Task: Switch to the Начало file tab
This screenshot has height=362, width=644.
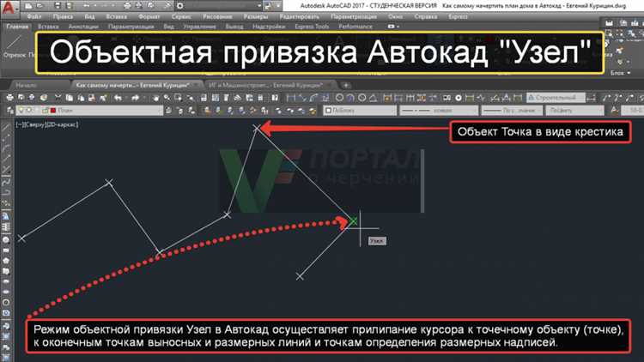Action: (26, 86)
